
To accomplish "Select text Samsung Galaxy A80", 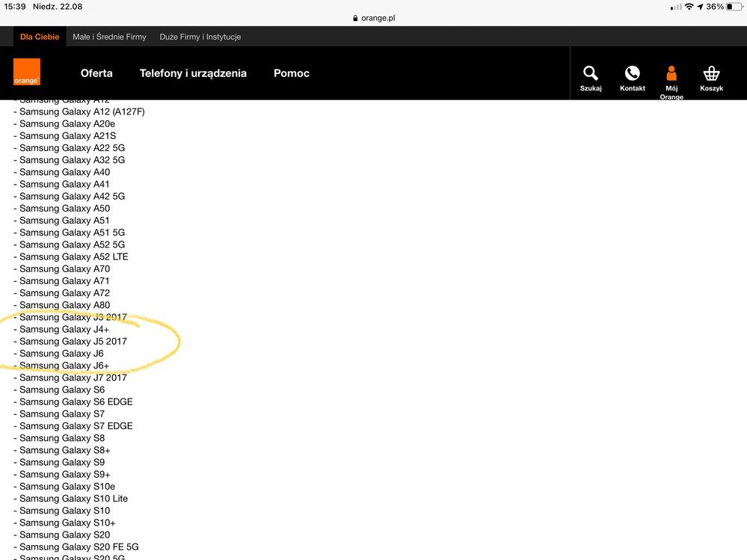I will [65, 305].
